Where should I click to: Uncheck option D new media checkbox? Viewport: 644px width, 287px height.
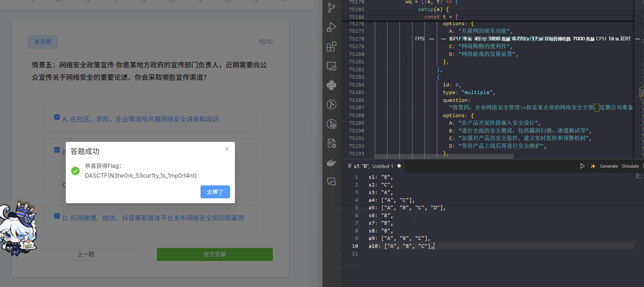click(57, 216)
